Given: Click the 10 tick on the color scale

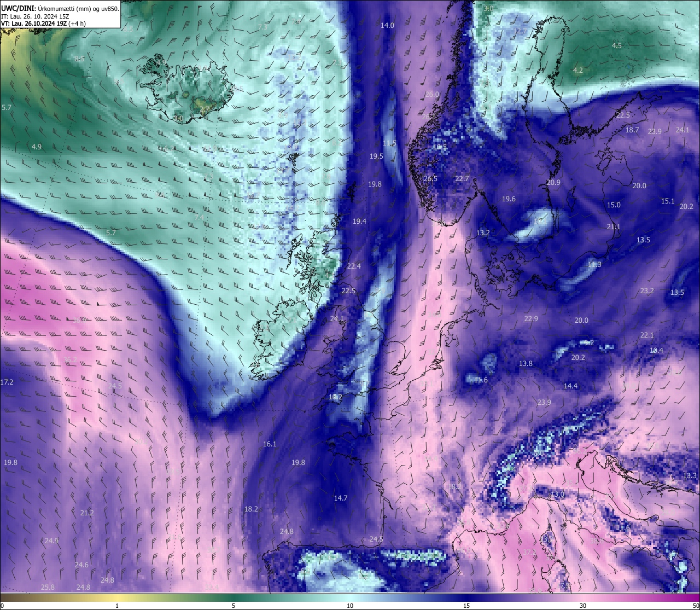Looking at the screenshot, I should point(350,606).
